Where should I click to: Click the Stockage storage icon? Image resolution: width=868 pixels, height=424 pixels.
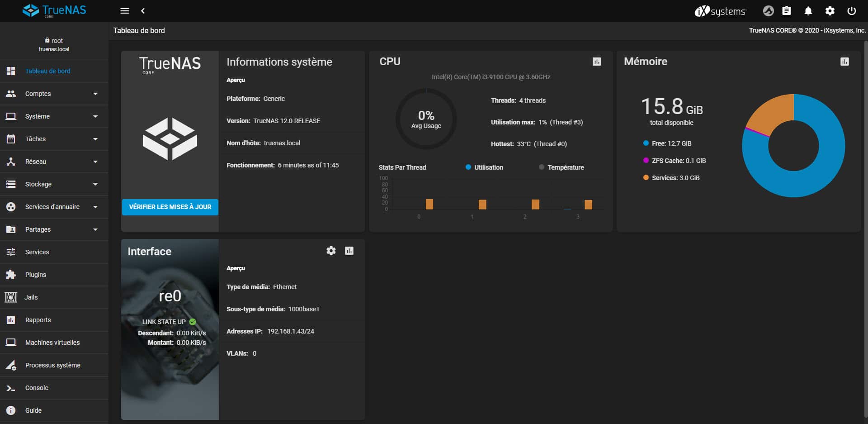pos(11,184)
